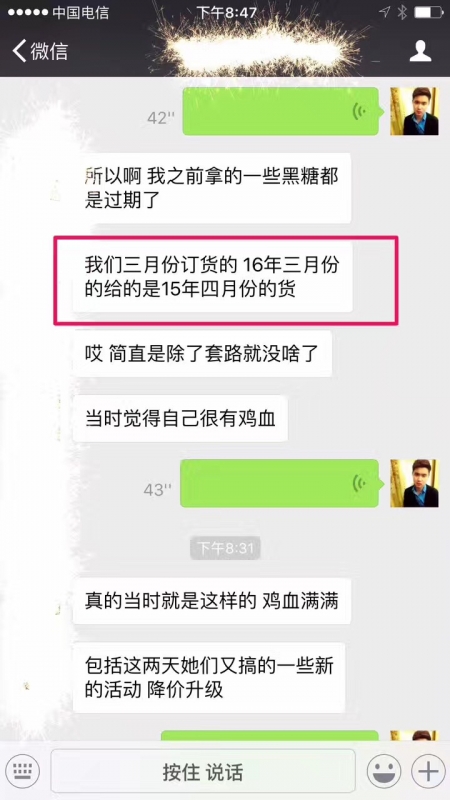Open the emoji smiley picker
This screenshot has width=450, height=800.
click(x=384, y=771)
